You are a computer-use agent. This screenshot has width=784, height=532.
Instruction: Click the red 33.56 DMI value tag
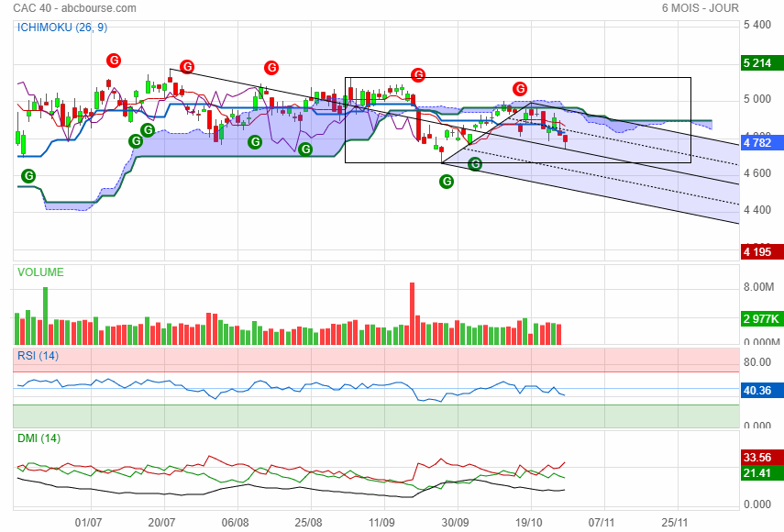[762, 458]
